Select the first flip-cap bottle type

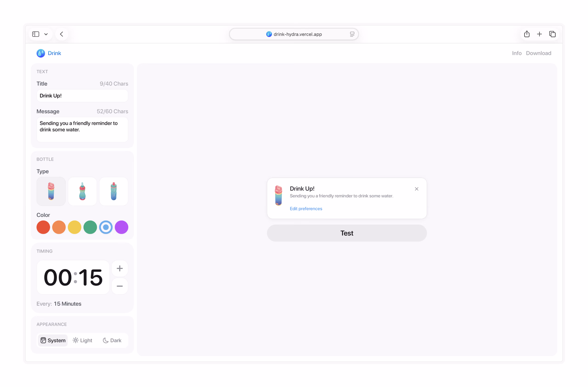click(x=51, y=191)
